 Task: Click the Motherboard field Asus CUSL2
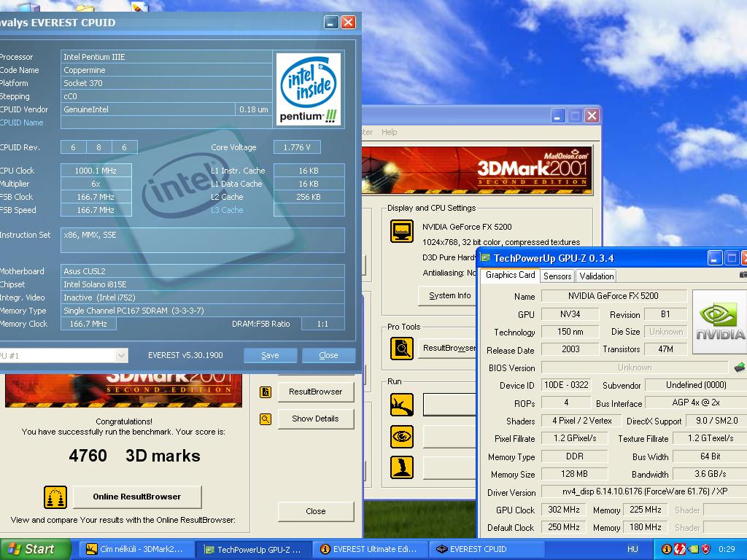(x=203, y=271)
